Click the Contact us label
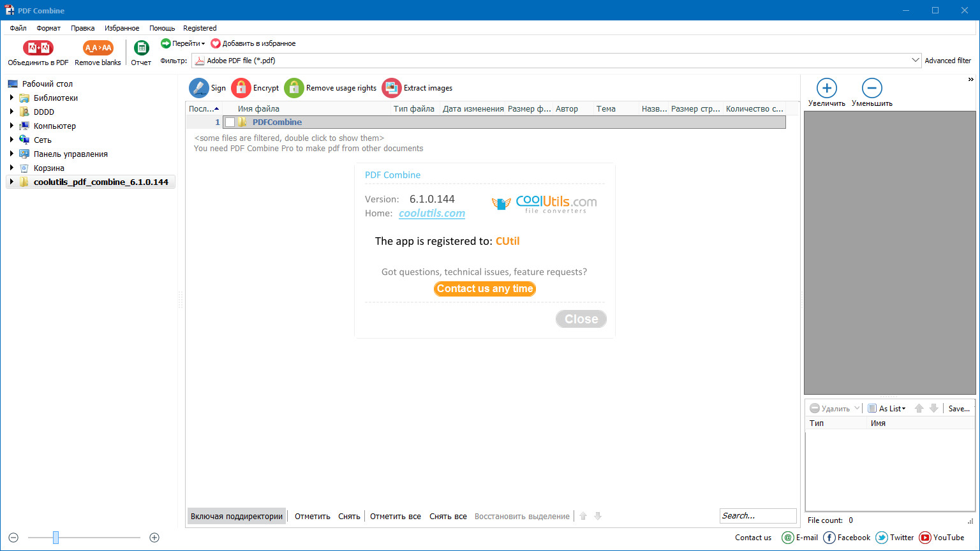This screenshot has height=551, width=980. pos(753,538)
